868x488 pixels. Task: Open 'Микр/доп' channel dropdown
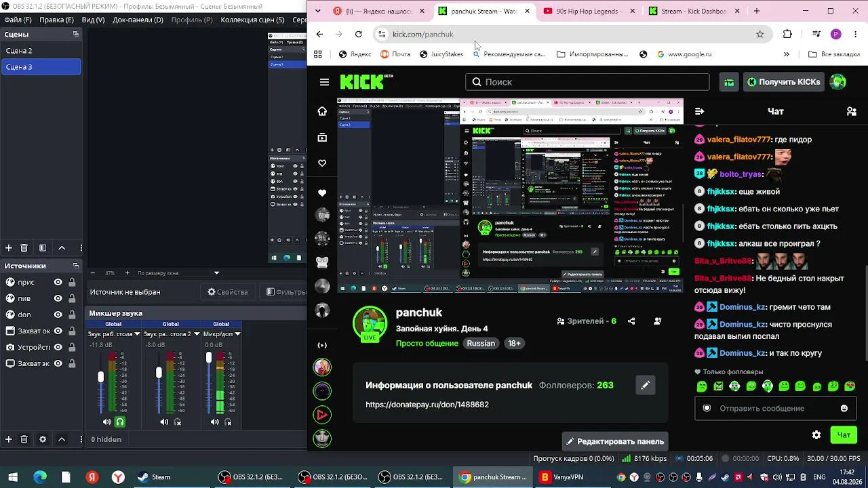click(x=237, y=334)
